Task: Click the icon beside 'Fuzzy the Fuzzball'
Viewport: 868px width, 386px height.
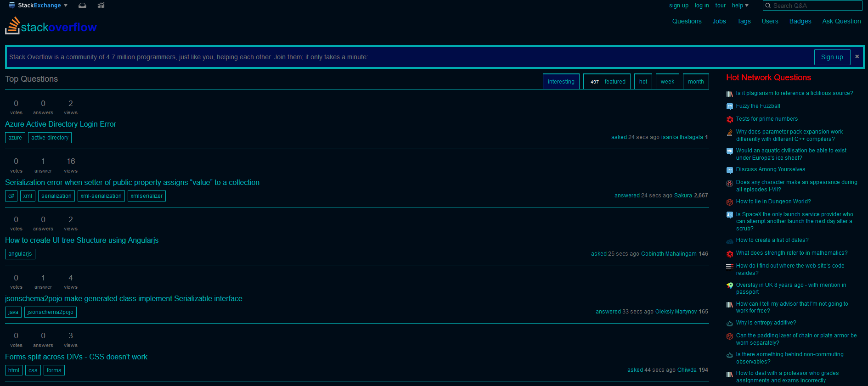Action: pos(729,106)
